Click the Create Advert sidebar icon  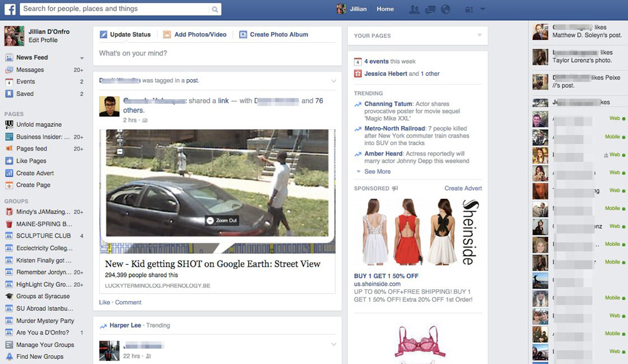coord(9,173)
